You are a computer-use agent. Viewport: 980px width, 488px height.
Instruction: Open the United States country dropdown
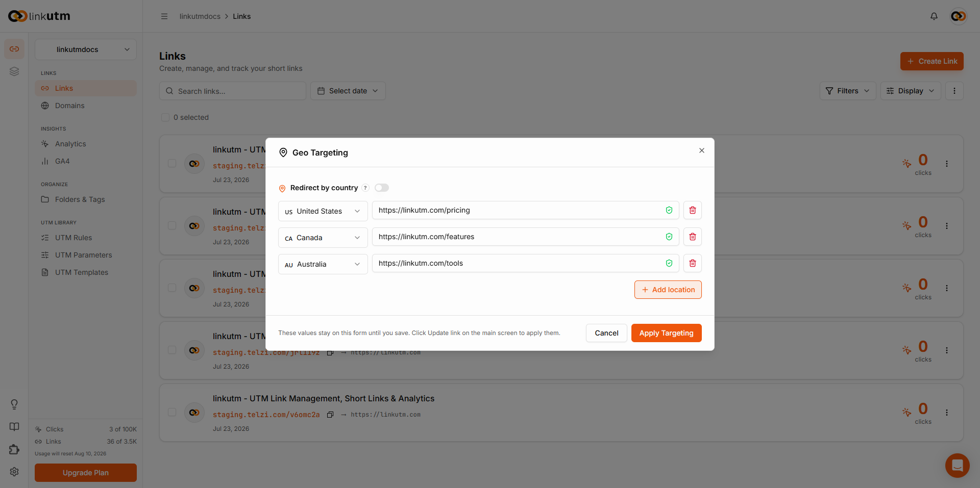323,211
